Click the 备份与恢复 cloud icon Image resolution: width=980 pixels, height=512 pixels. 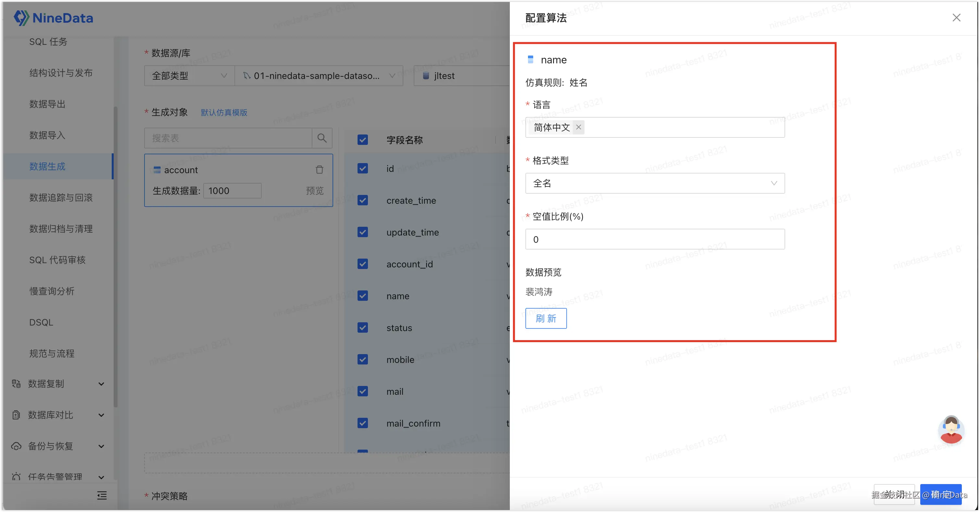16,446
